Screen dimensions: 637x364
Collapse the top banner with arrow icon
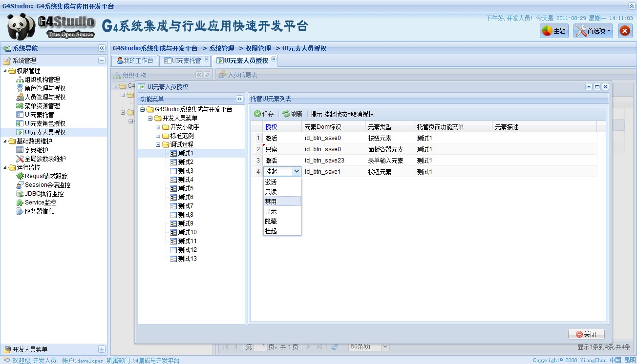632,5
